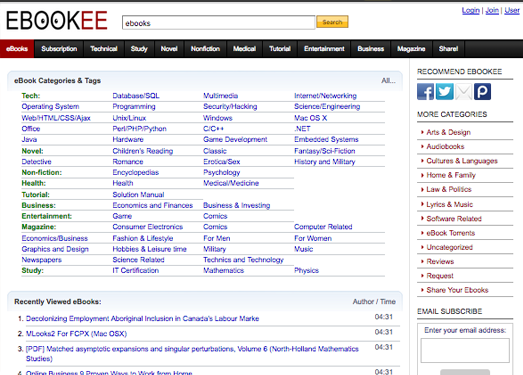Open Uncategorized category

[x=449, y=248]
